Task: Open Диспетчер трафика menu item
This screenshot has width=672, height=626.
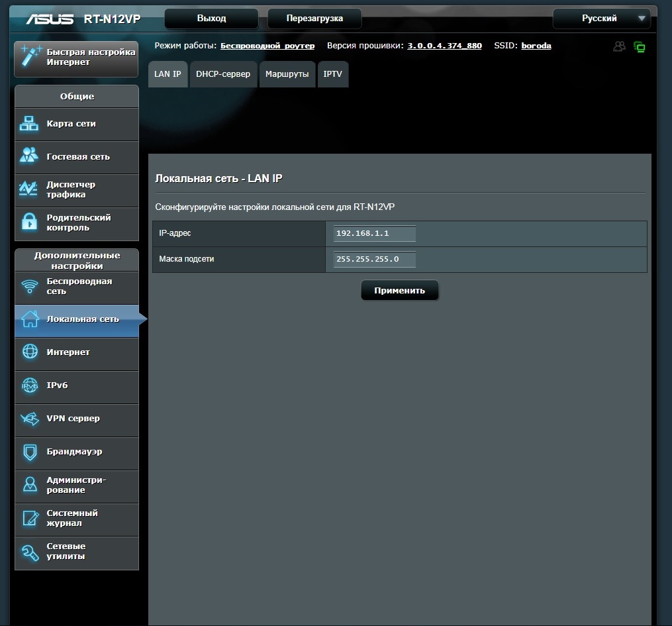Action: (77, 190)
